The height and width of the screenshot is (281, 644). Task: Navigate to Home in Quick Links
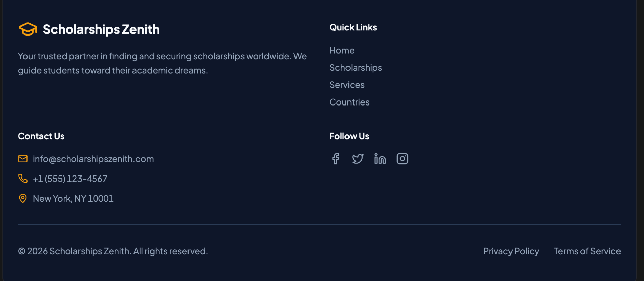342,50
